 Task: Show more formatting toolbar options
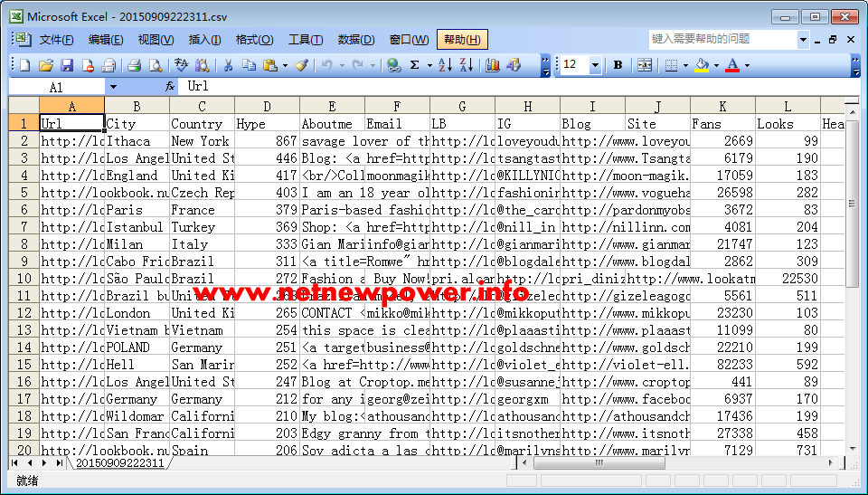[x=856, y=65]
